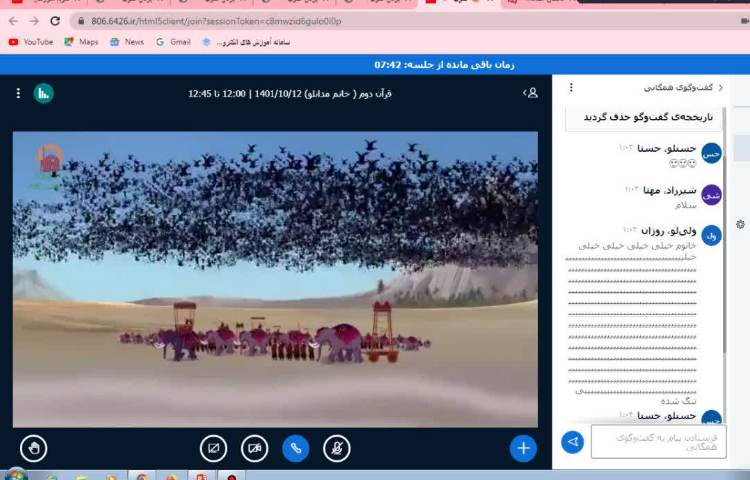Click the browser back arrow

coord(13,21)
